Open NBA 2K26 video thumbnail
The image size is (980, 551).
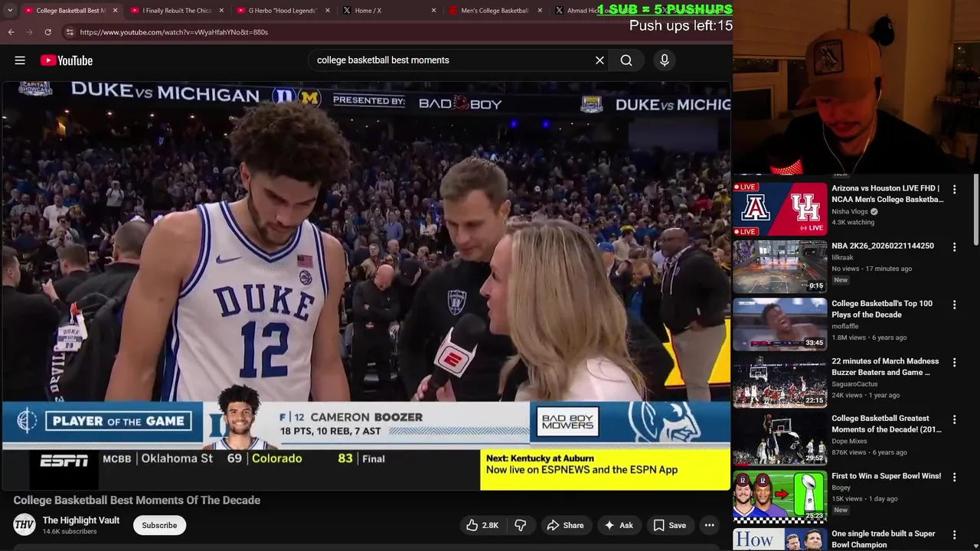(780, 266)
